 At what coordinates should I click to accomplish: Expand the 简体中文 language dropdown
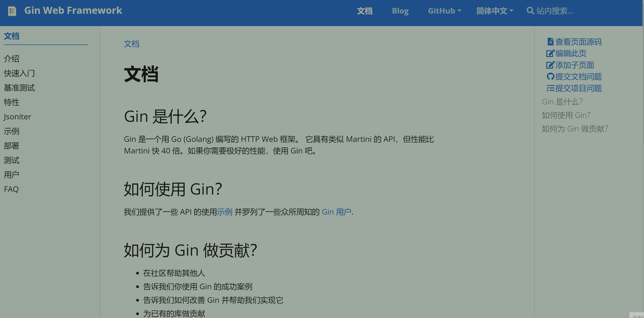point(494,11)
